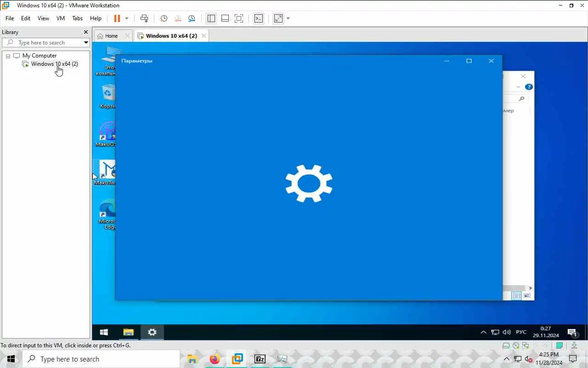
Task: Switch to large icons view in background window
Action: [527, 296]
